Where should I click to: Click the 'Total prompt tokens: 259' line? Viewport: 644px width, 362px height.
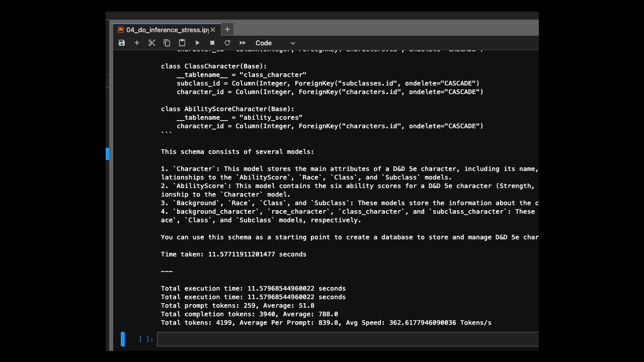pyautogui.click(x=237, y=306)
